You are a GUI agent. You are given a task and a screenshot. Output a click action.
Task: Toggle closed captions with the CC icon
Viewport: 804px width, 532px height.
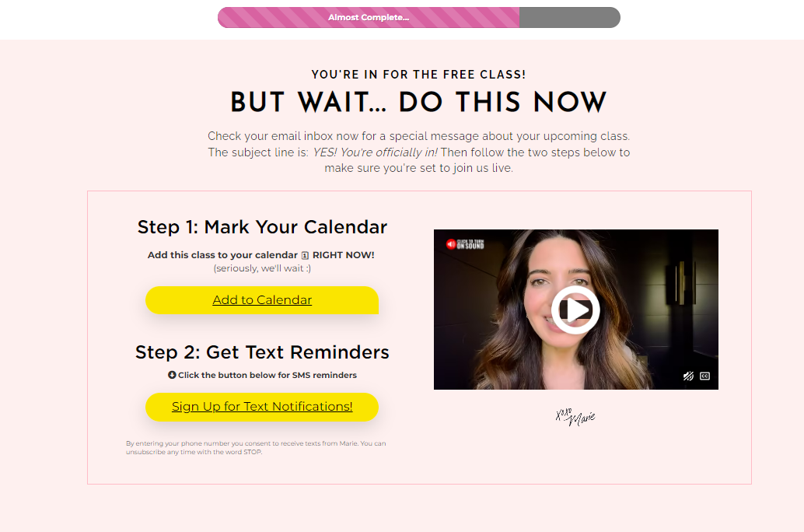705,376
